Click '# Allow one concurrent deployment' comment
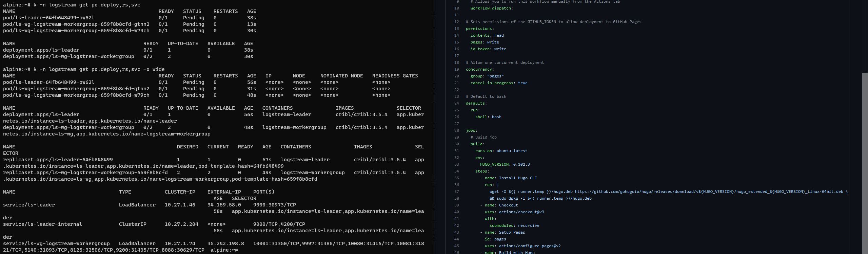This screenshot has width=868, height=254. point(505,62)
